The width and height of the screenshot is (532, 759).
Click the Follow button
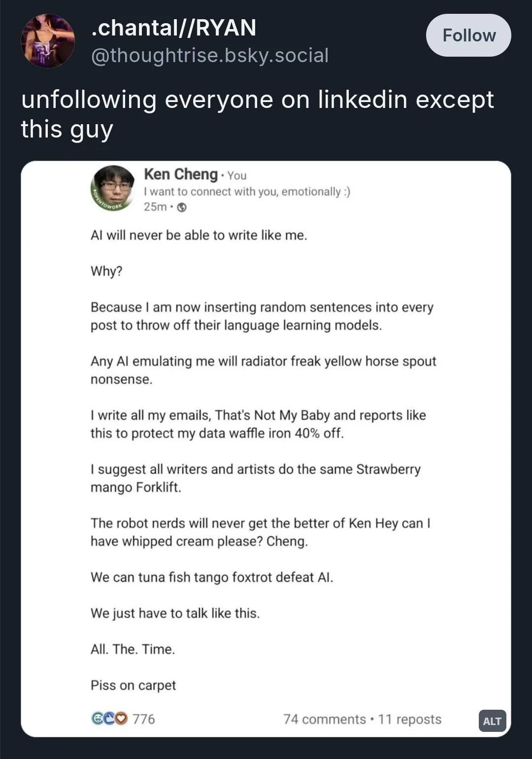pos(468,35)
